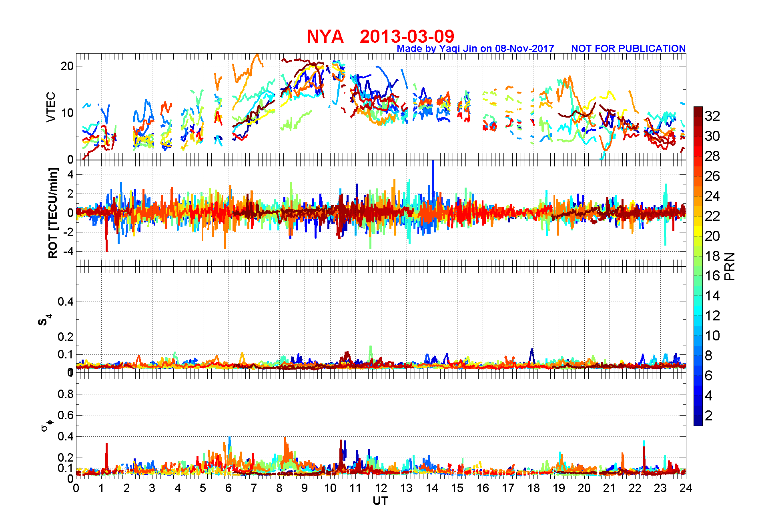Click ROT axis tick label -4

point(68,251)
